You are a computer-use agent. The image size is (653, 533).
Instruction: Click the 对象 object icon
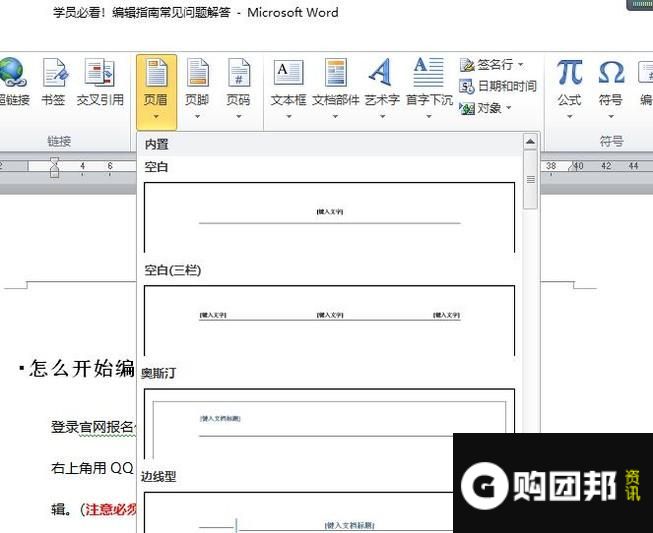(466, 108)
